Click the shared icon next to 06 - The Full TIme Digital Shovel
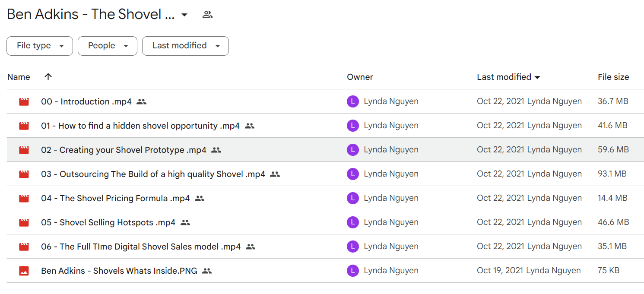644x294 pixels. point(251,247)
